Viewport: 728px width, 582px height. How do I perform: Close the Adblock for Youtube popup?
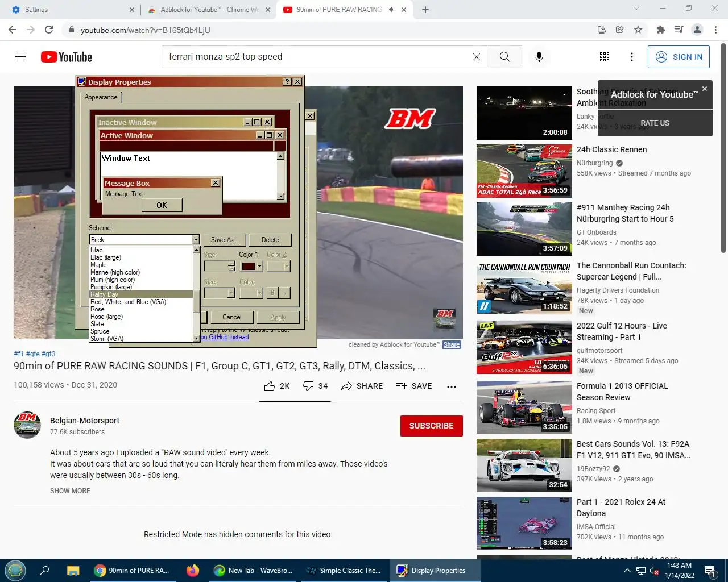click(705, 89)
